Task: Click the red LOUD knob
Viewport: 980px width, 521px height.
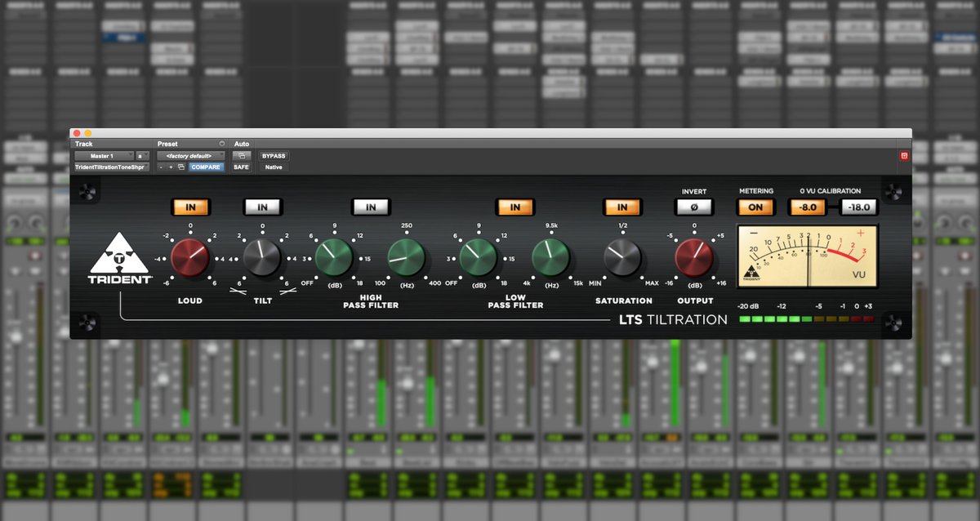Action: coord(190,258)
